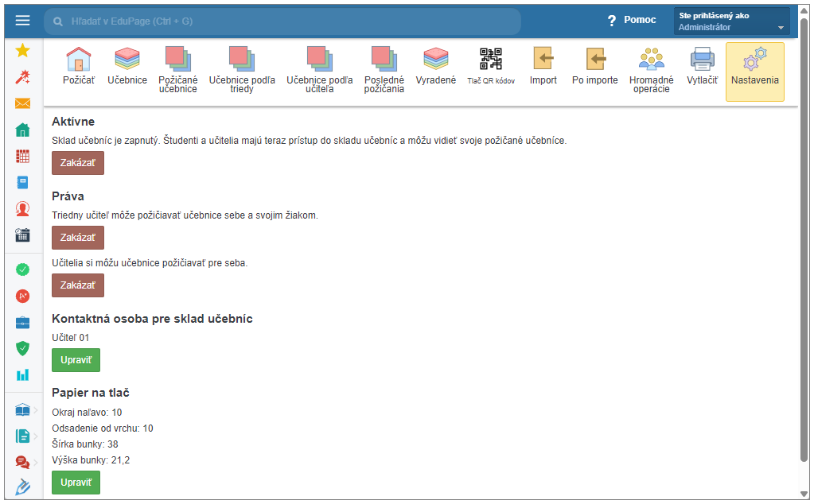This screenshot has height=504, width=814.
Task: Open the envelope messages icon in sidebar
Action: (22, 103)
